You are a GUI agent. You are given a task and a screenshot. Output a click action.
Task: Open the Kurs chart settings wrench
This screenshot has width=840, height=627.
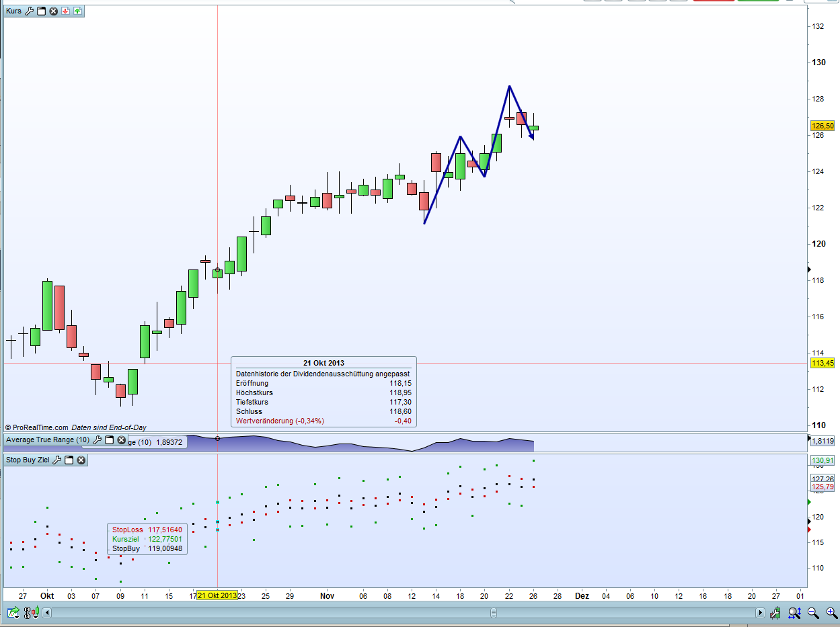(29, 11)
